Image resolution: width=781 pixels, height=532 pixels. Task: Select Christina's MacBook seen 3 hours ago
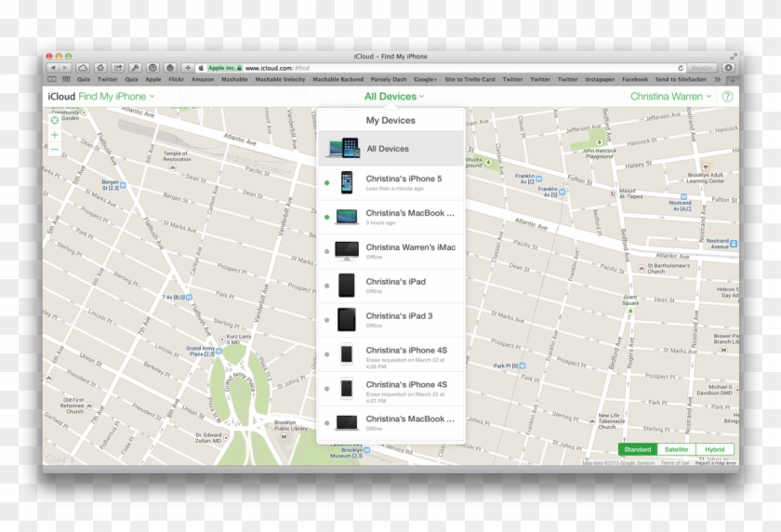pos(391,218)
